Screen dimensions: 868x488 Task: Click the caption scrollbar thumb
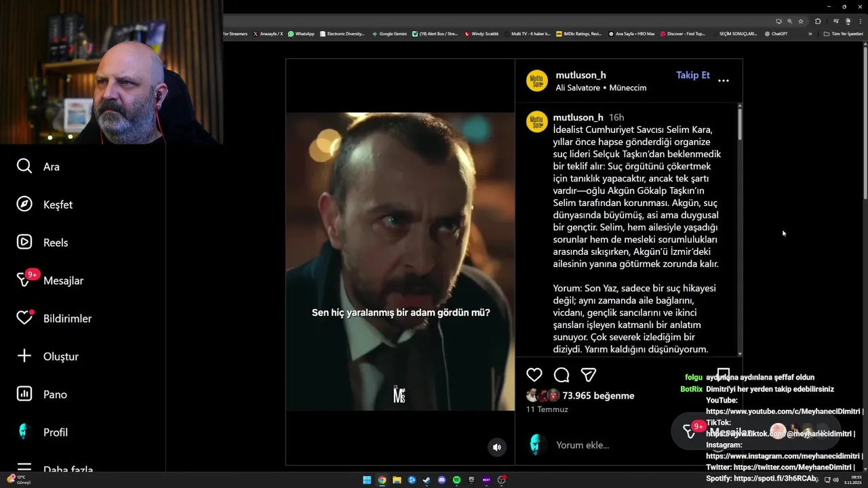pyautogui.click(x=739, y=125)
